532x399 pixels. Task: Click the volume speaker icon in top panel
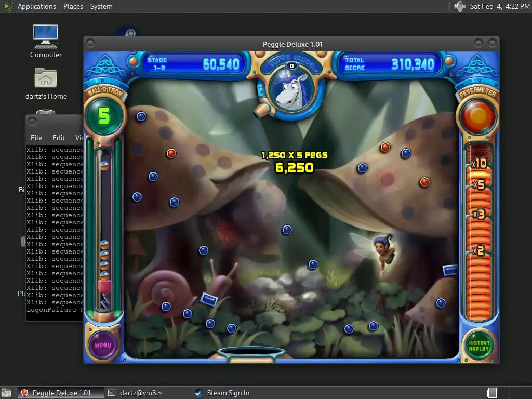(460, 6)
